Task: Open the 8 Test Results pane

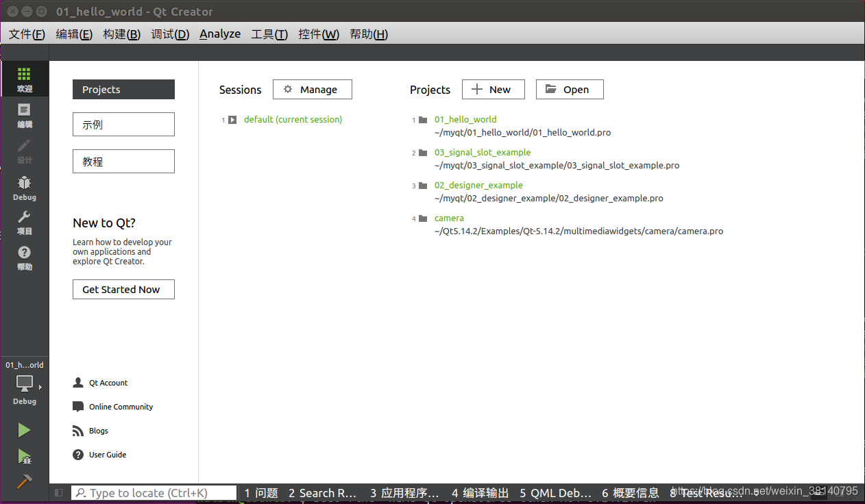Action: (x=706, y=493)
